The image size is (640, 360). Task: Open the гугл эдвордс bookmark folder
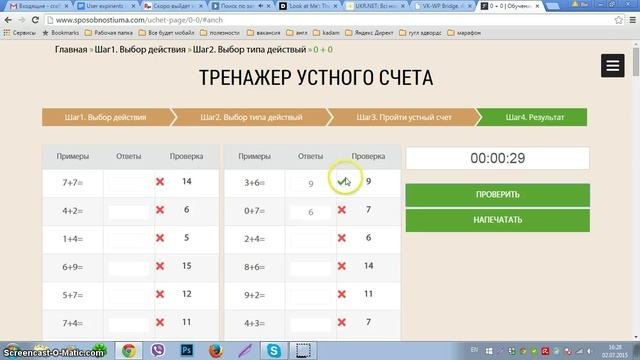(420, 33)
